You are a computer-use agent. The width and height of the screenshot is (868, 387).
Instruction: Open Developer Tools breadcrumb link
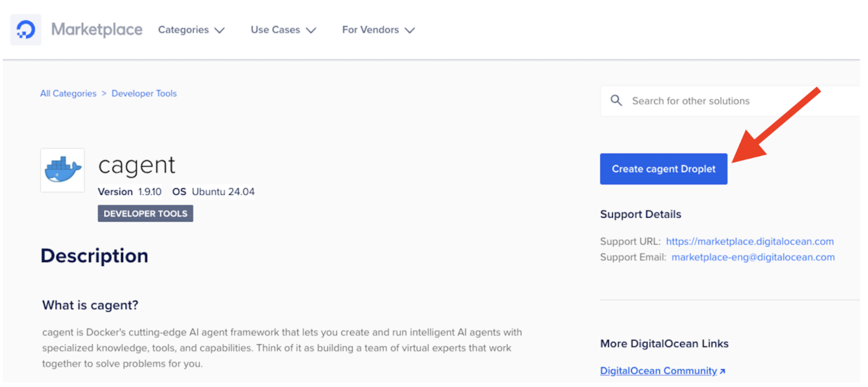[x=144, y=93]
